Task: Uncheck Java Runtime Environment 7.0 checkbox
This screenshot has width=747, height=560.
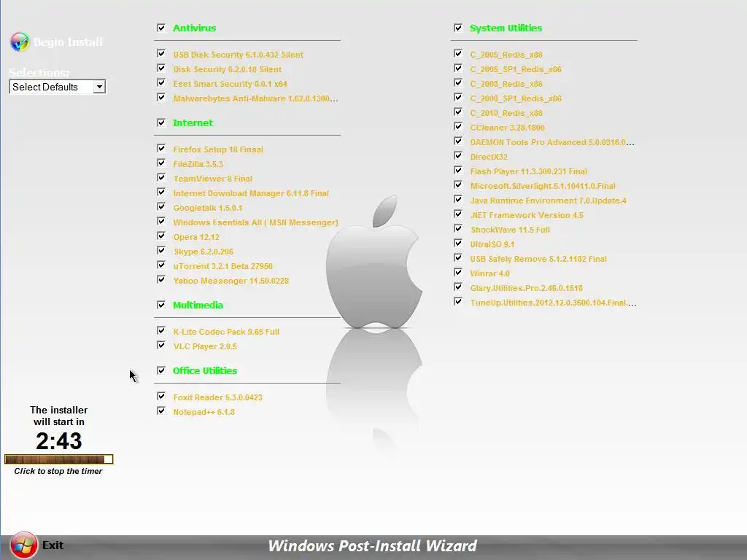Action: pos(458,200)
